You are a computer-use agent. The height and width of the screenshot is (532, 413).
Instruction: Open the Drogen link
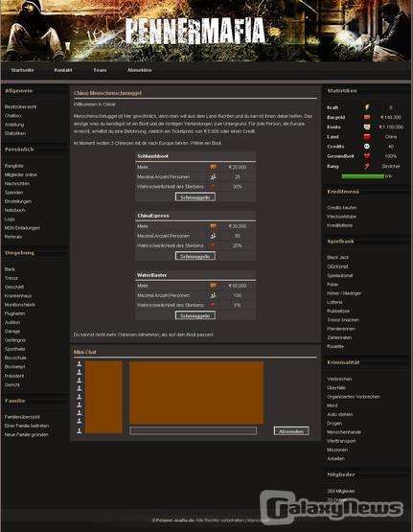coord(334,423)
